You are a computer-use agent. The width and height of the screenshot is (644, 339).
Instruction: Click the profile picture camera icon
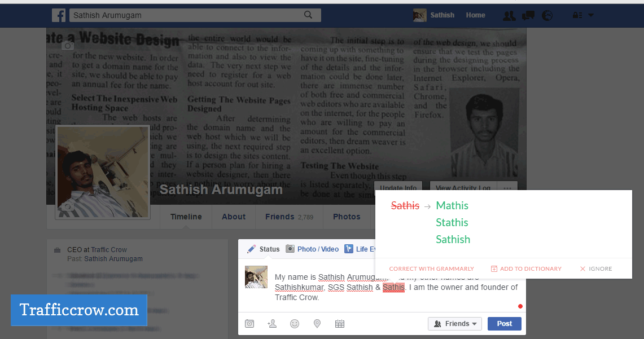point(67,207)
